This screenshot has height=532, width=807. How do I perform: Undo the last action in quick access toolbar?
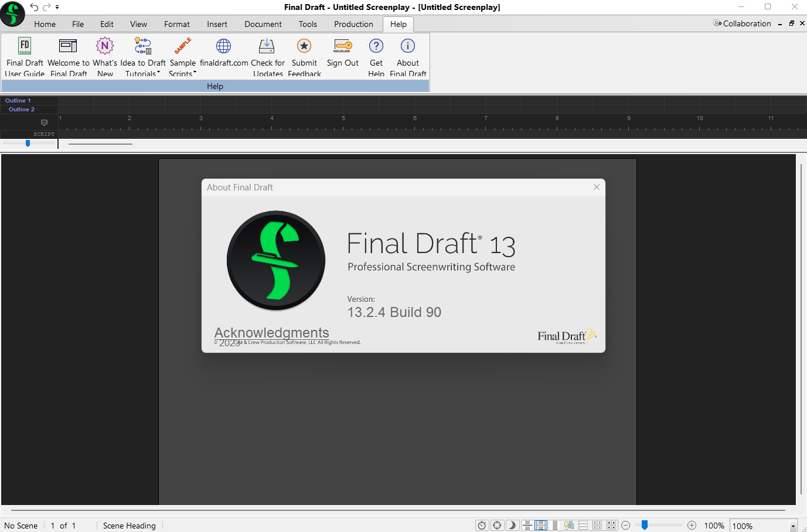click(x=34, y=7)
